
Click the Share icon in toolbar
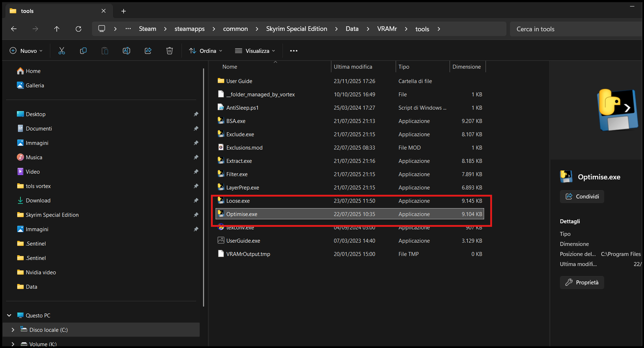(x=148, y=51)
